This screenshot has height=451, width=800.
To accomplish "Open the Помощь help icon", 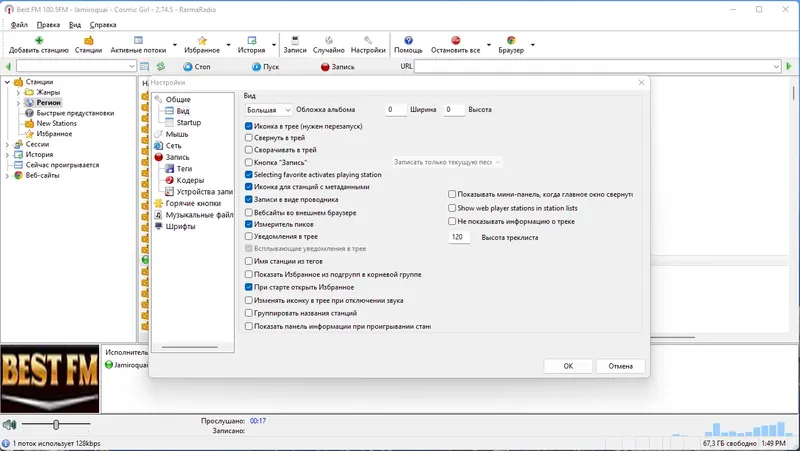I will [x=408, y=40].
